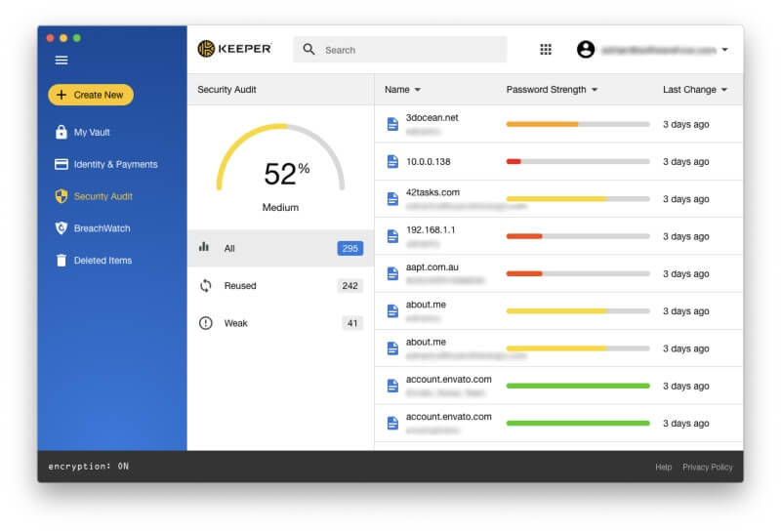Viewport: 781px width, 532px height.
Task: Click the Weak exclamation icon
Action: (x=206, y=323)
